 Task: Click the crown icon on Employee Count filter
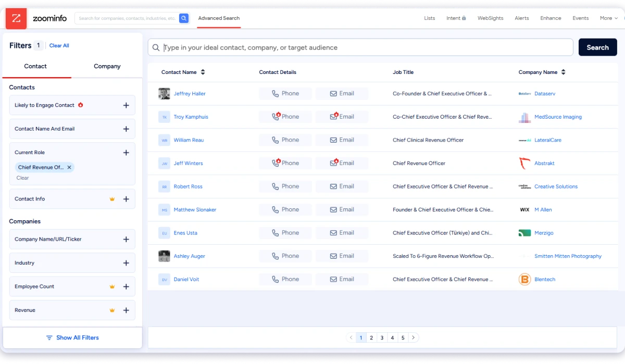coord(112,286)
